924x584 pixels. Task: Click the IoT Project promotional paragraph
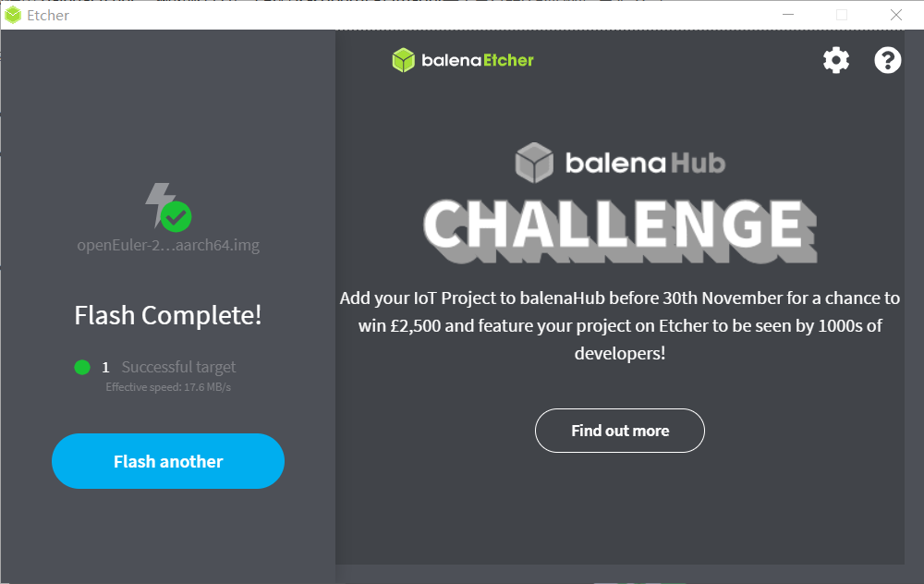(620, 326)
